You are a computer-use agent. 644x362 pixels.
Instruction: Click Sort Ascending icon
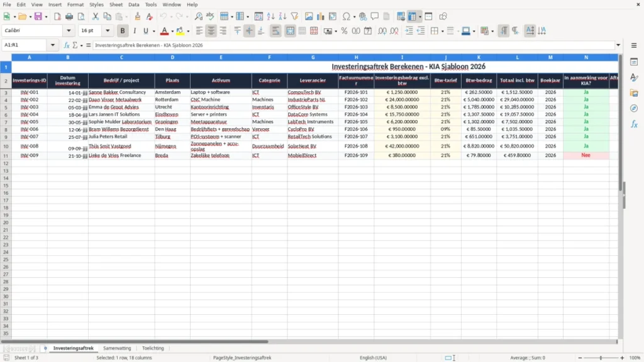click(270, 16)
